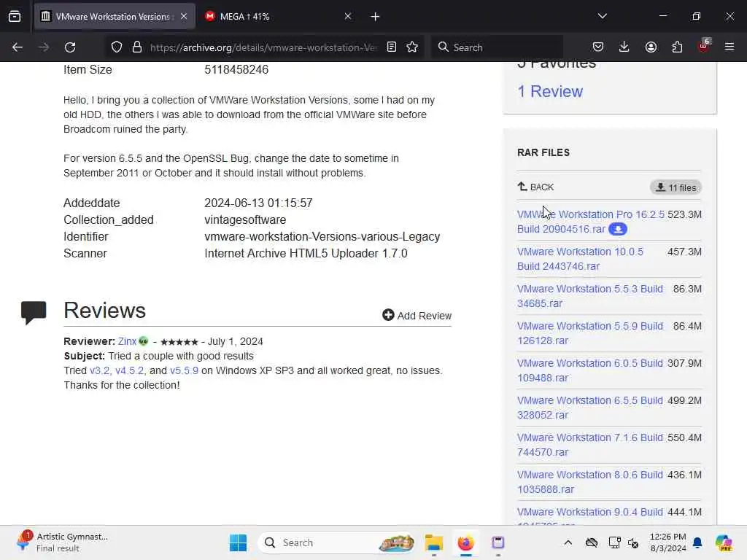Download VMware Workstation Pro 16.2.5 rar
747x560 pixels.
591,222
